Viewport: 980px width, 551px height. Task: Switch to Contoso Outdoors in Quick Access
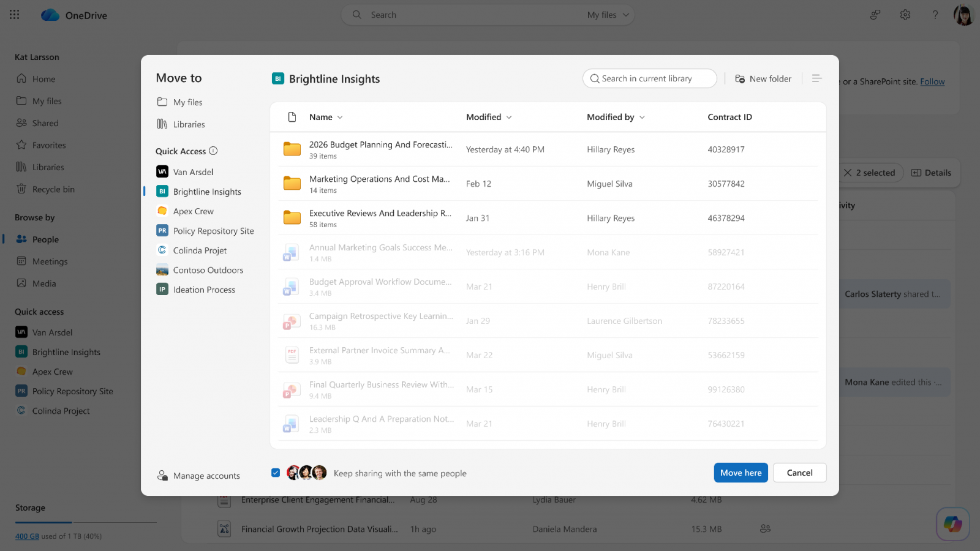(208, 269)
